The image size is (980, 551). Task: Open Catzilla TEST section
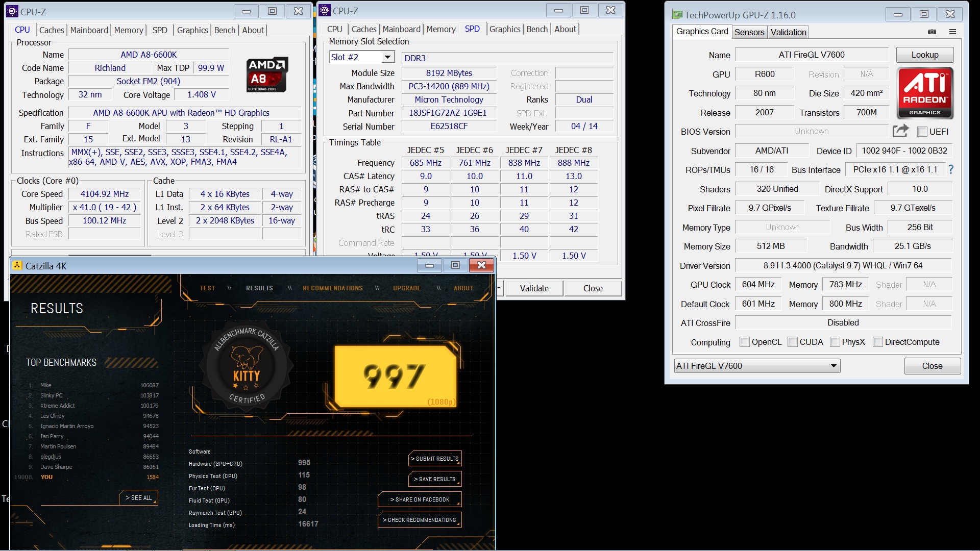tap(207, 288)
